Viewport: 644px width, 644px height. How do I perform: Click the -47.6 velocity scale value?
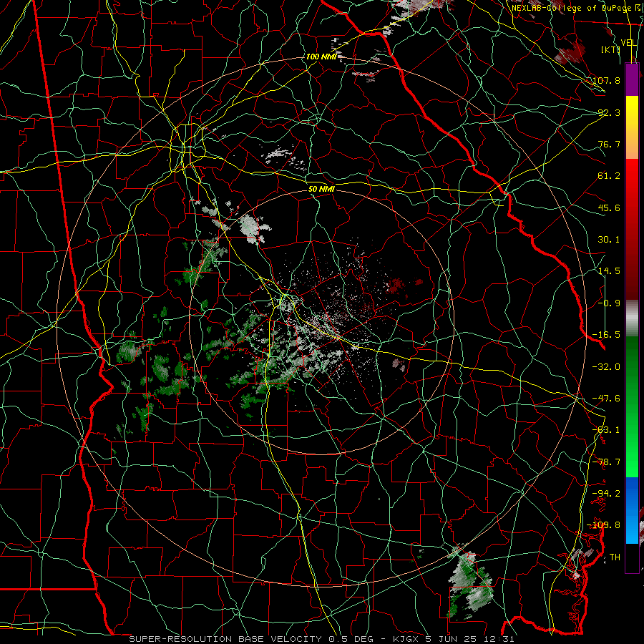point(606,399)
